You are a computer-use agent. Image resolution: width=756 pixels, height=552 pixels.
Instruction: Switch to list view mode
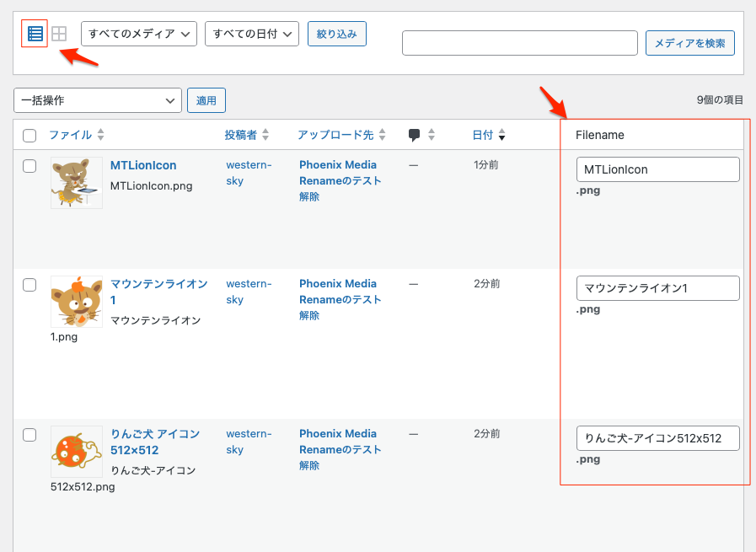pos(35,34)
